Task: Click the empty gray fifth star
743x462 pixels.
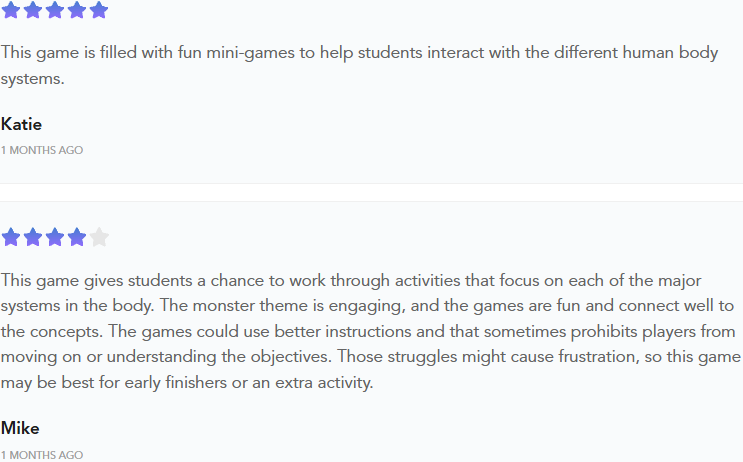Action: (x=99, y=237)
